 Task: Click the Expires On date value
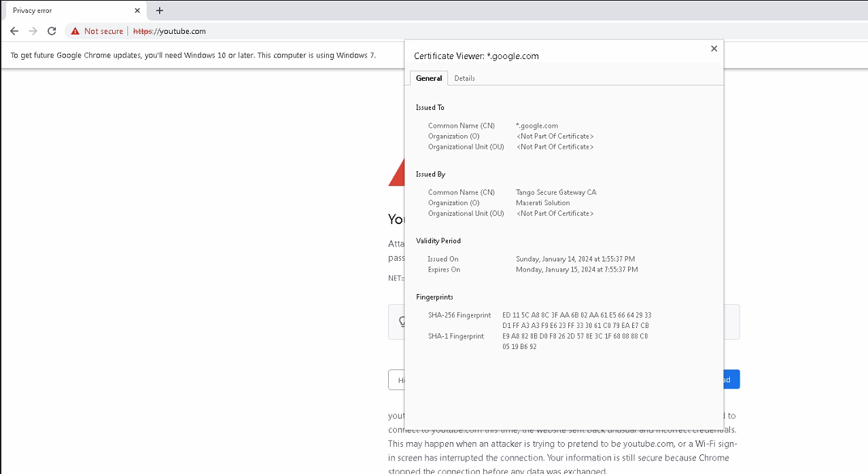coord(576,270)
